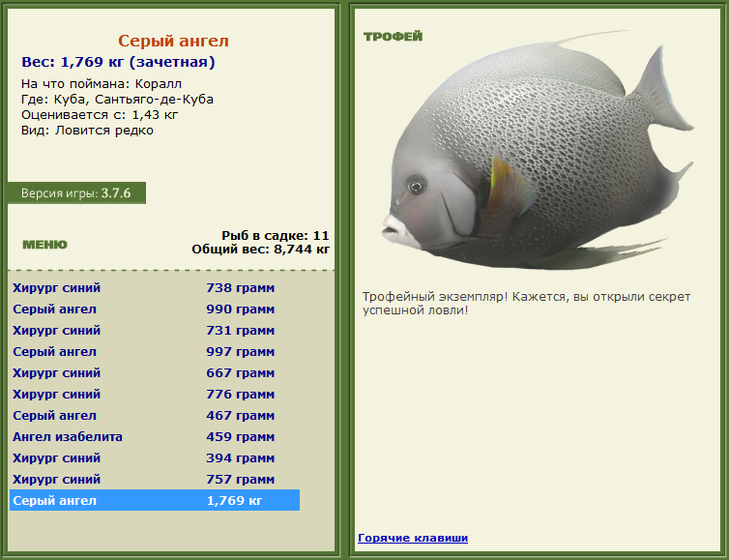Click Оценивается с: 1,43 кг line
729x560 pixels.
click(x=100, y=115)
